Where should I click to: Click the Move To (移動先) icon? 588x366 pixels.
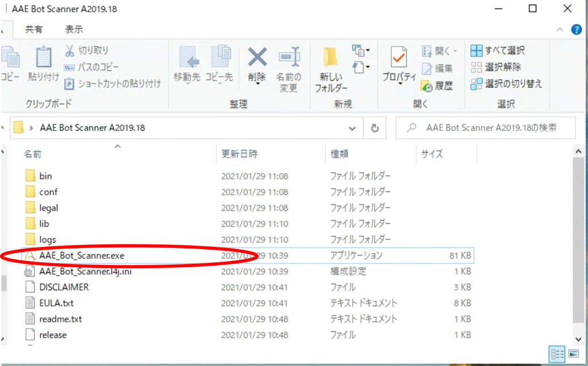(x=188, y=58)
